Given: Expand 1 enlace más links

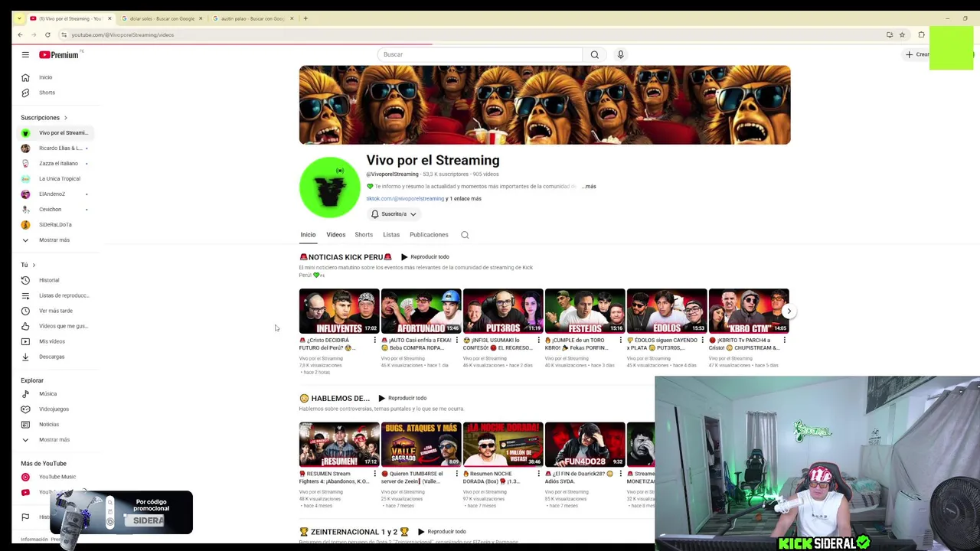Looking at the screenshot, I should point(465,198).
